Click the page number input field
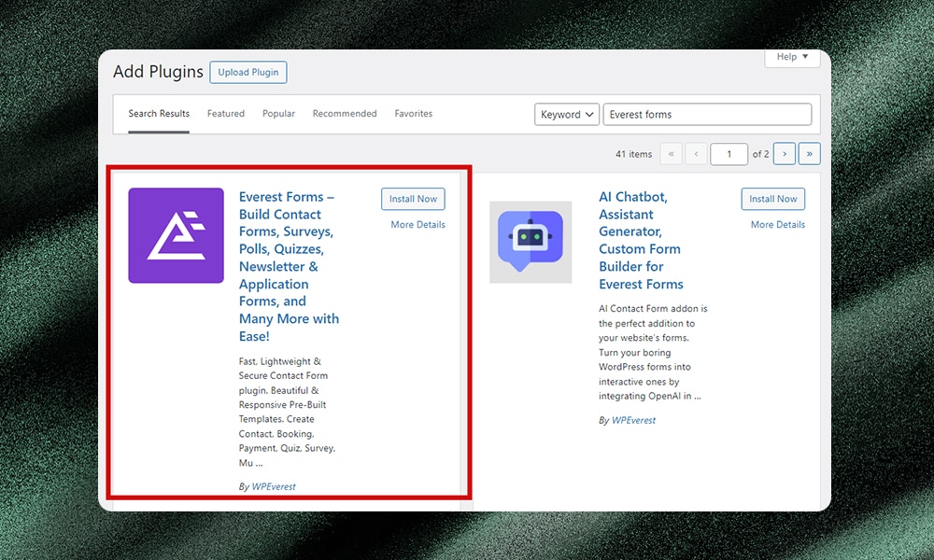Image resolution: width=934 pixels, height=560 pixels. coord(729,153)
